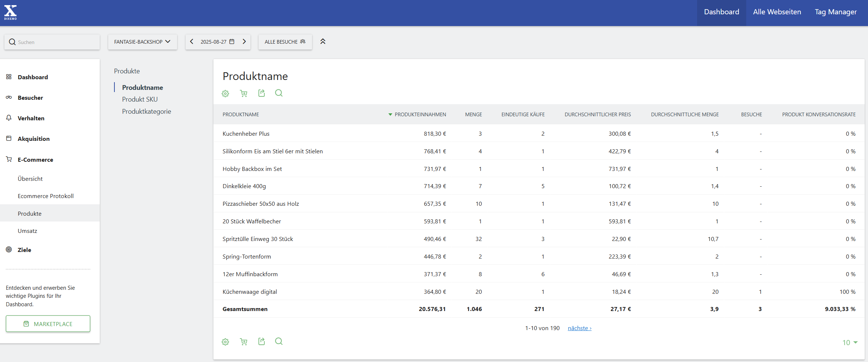The width and height of the screenshot is (868, 362).
Task: Click the shopping cart icon below the table
Action: tap(243, 342)
